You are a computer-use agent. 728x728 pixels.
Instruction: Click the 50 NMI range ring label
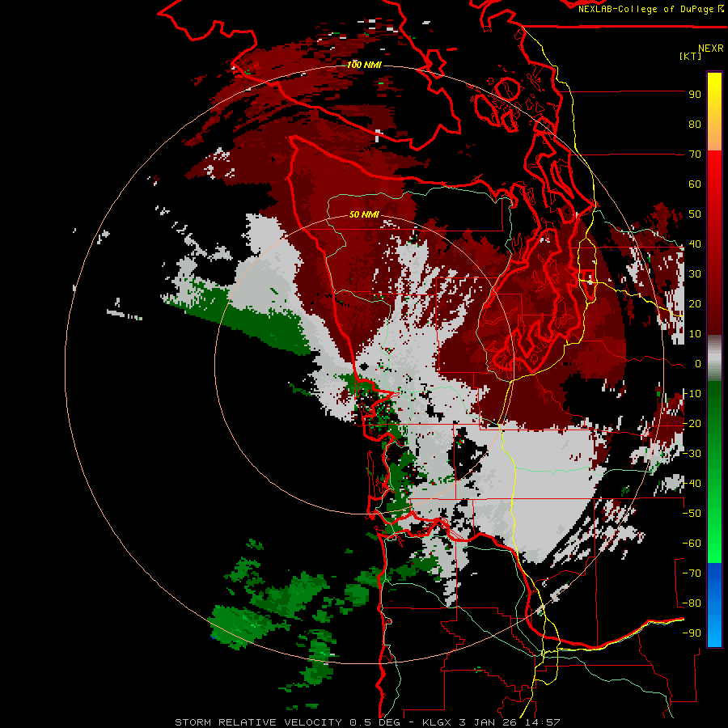click(x=364, y=214)
